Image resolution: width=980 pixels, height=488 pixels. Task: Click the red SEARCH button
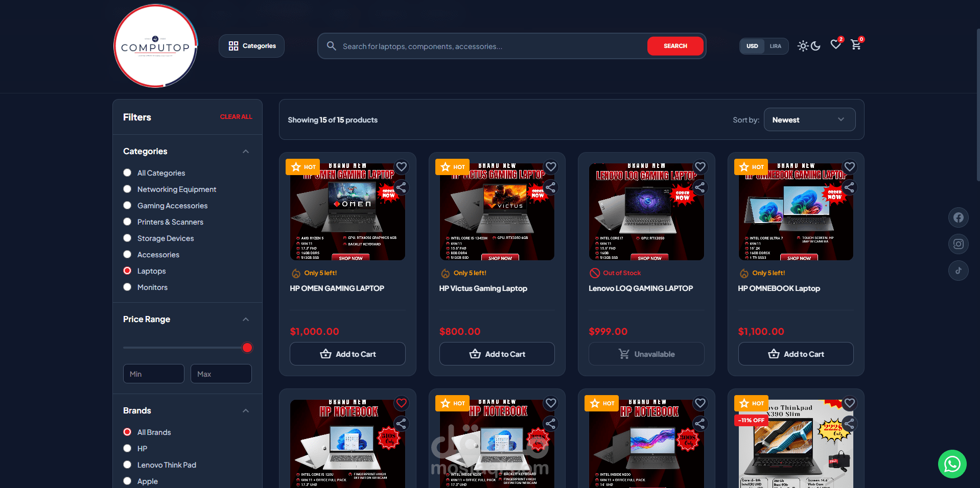coord(675,46)
